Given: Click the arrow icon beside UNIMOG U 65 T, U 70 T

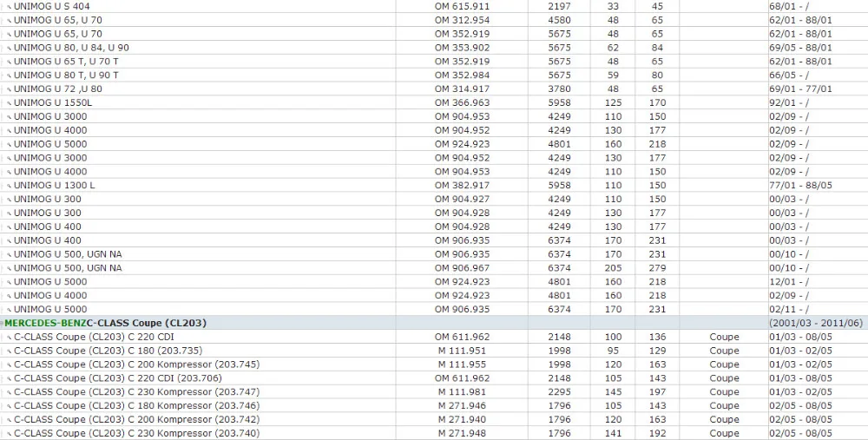Looking at the screenshot, I should coord(9,62).
